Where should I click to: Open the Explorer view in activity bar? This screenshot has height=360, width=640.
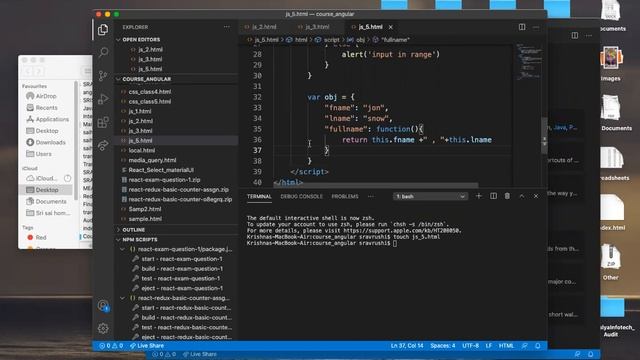tap(103, 29)
